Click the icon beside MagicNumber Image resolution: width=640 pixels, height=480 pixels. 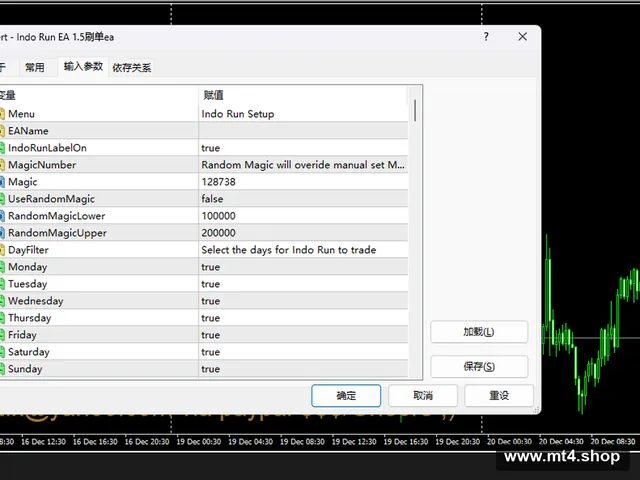tap(2, 165)
